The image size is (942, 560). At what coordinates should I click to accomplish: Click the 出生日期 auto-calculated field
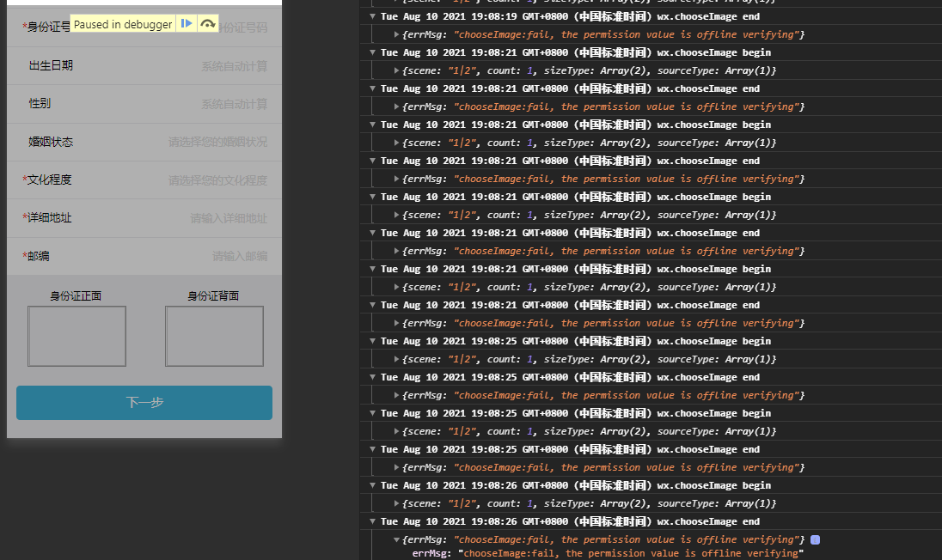coord(144,66)
